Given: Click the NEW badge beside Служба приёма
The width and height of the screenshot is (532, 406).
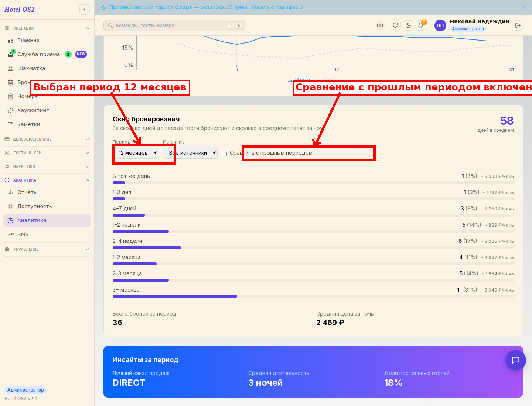Looking at the screenshot, I should pyautogui.click(x=81, y=54).
